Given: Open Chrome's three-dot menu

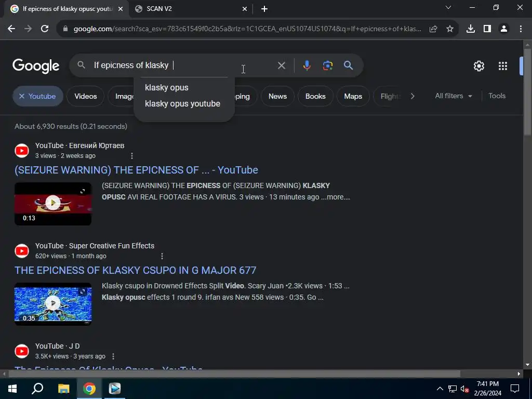Looking at the screenshot, I should [521, 29].
